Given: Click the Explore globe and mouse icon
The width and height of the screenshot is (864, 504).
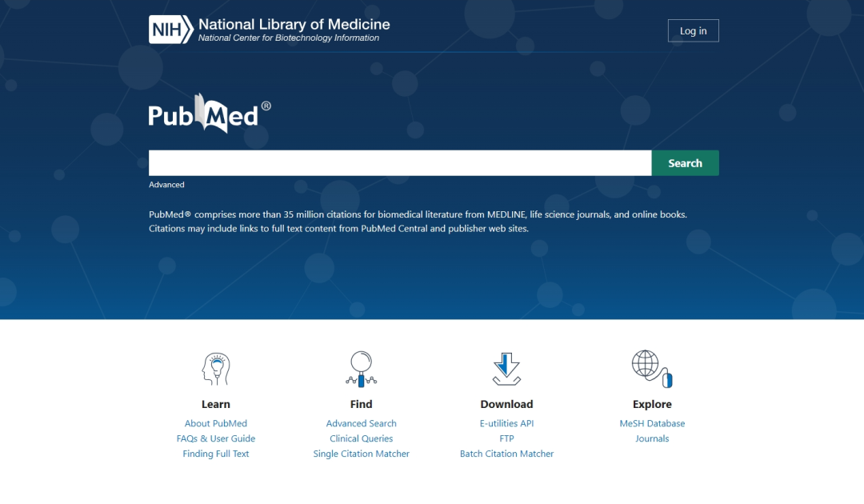Looking at the screenshot, I should tap(651, 369).
